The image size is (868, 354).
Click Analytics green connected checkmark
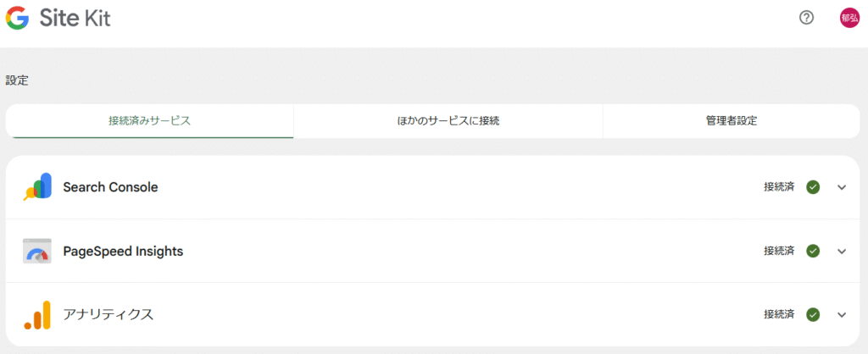(813, 315)
